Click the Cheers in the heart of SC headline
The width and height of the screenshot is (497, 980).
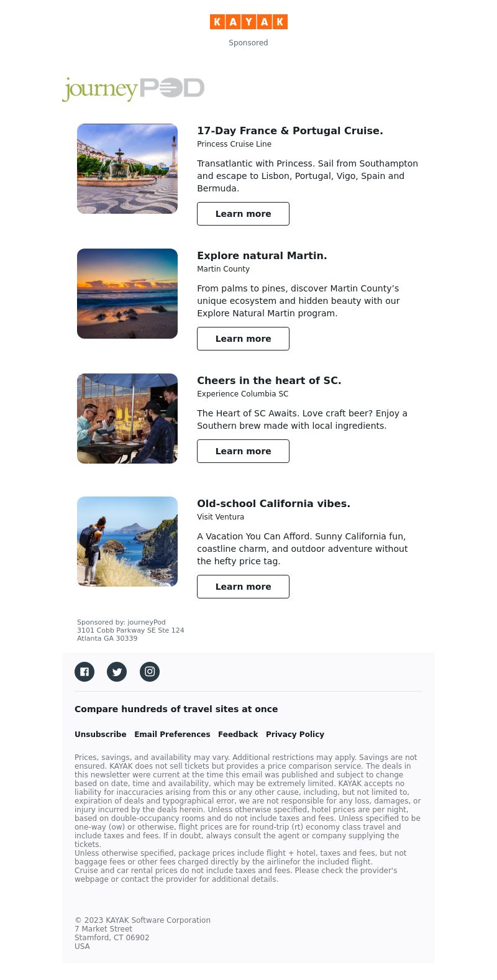coord(269,380)
